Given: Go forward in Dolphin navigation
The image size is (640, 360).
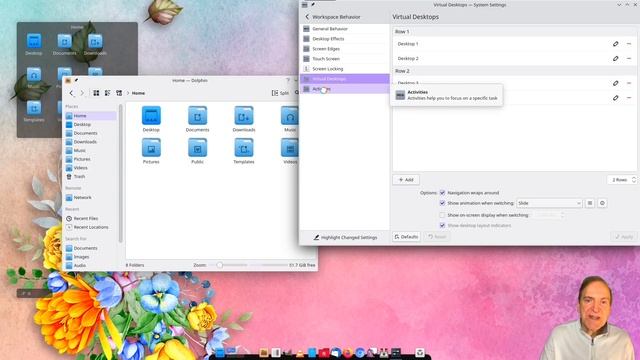Looking at the screenshot, I should coord(82,93).
